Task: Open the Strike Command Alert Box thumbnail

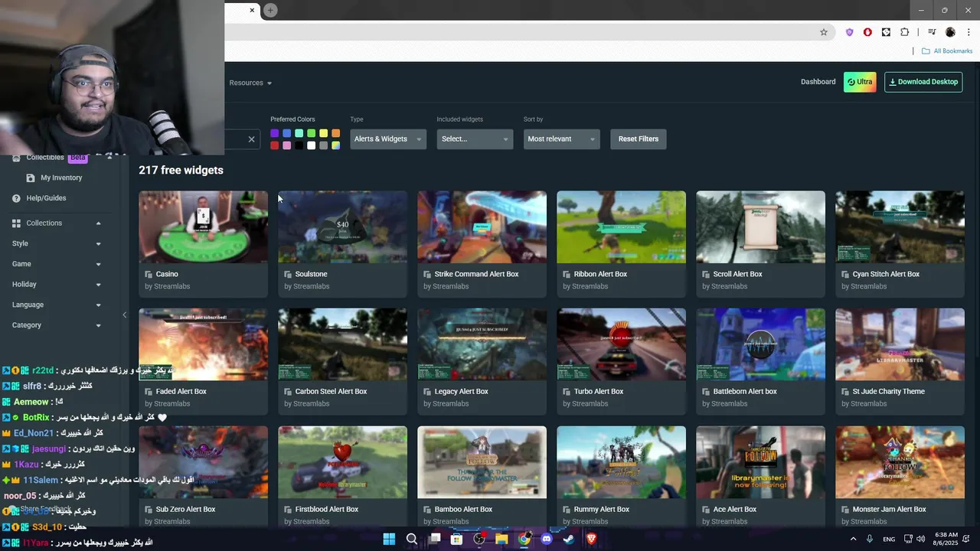Action: (x=482, y=227)
